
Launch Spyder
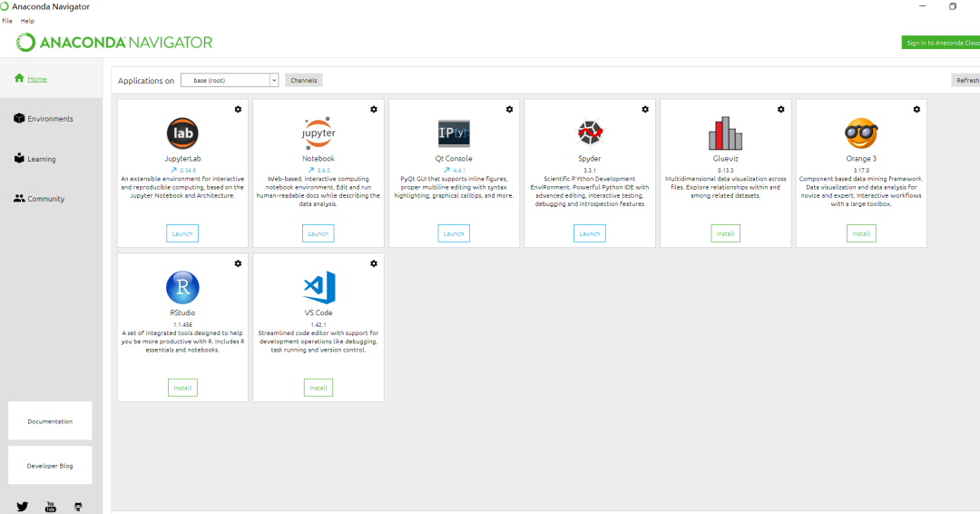click(x=590, y=233)
